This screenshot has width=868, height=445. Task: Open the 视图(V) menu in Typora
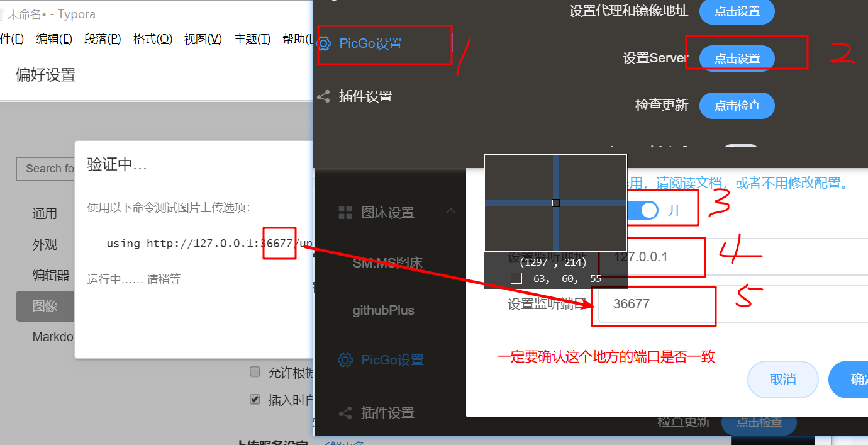(x=203, y=39)
